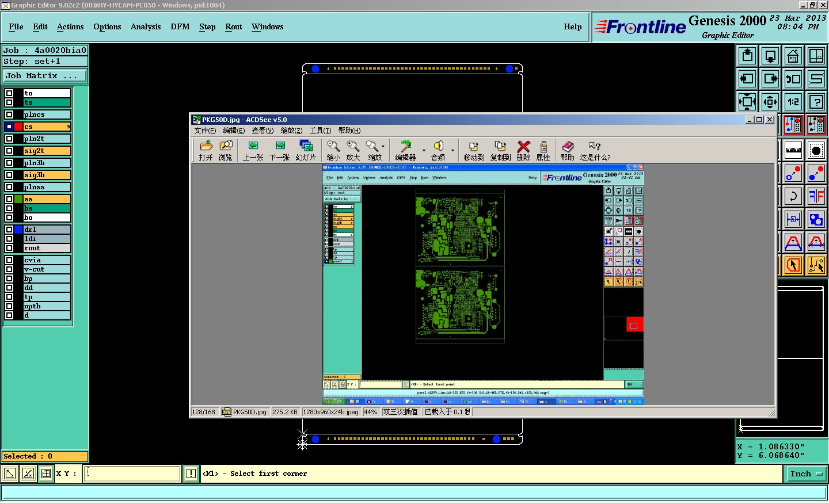Select layer name 'cvia'
This screenshot has height=504, width=829.
(x=47, y=260)
